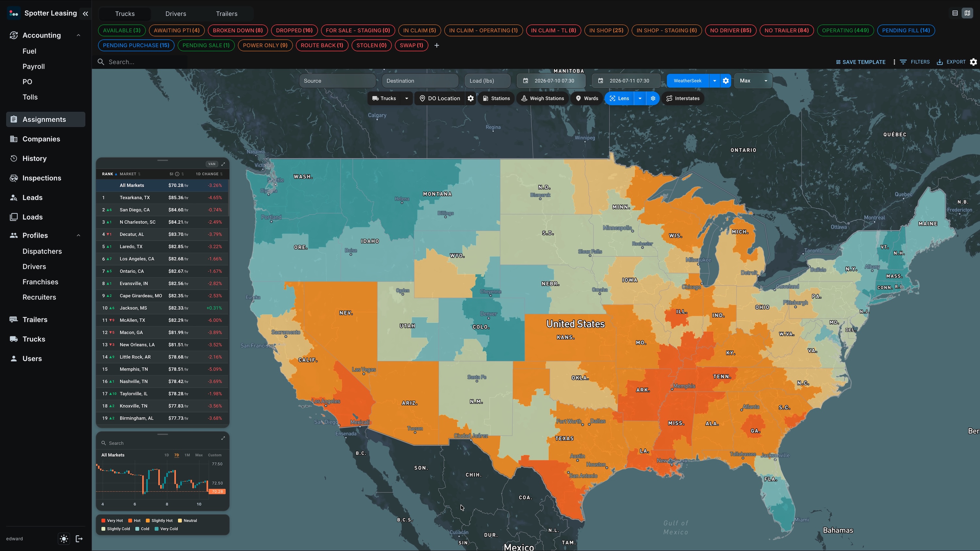This screenshot has width=980, height=551.
Task: Sort table by 1D Change column
Action: [209, 174]
